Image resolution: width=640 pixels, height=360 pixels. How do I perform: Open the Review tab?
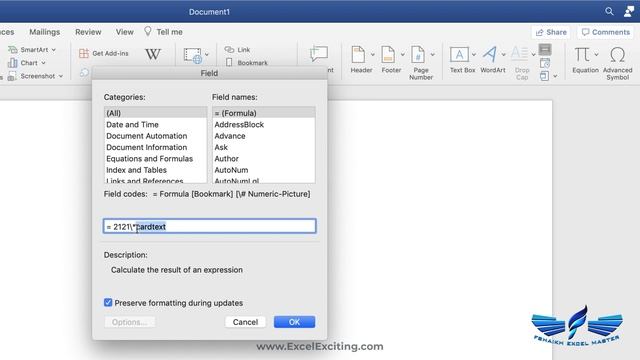pos(88,32)
